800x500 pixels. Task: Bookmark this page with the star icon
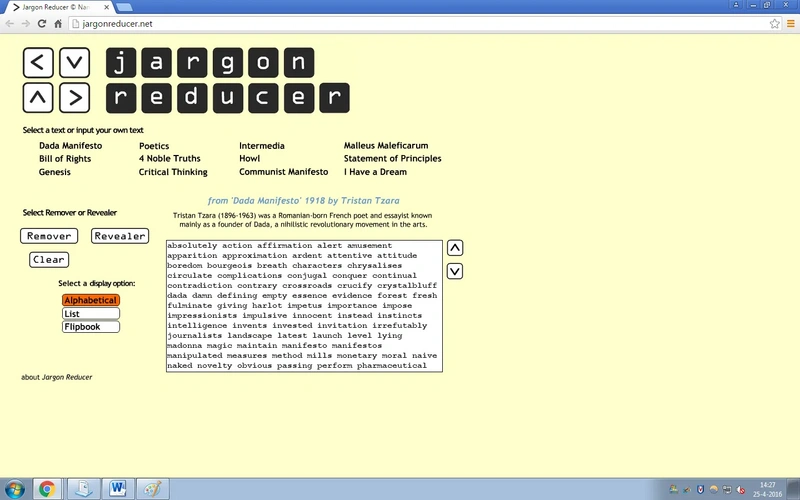coord(774,23)
